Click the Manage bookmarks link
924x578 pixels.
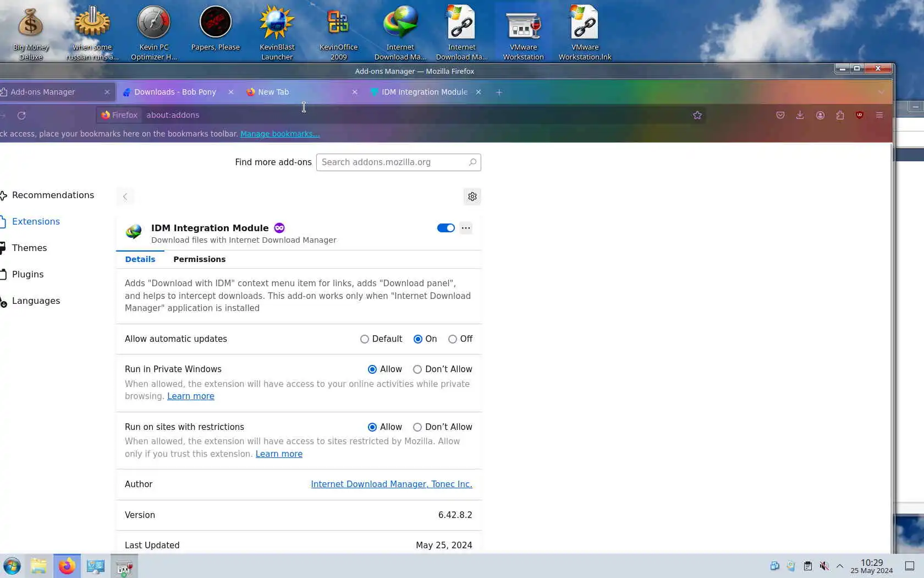pos(280,134)
